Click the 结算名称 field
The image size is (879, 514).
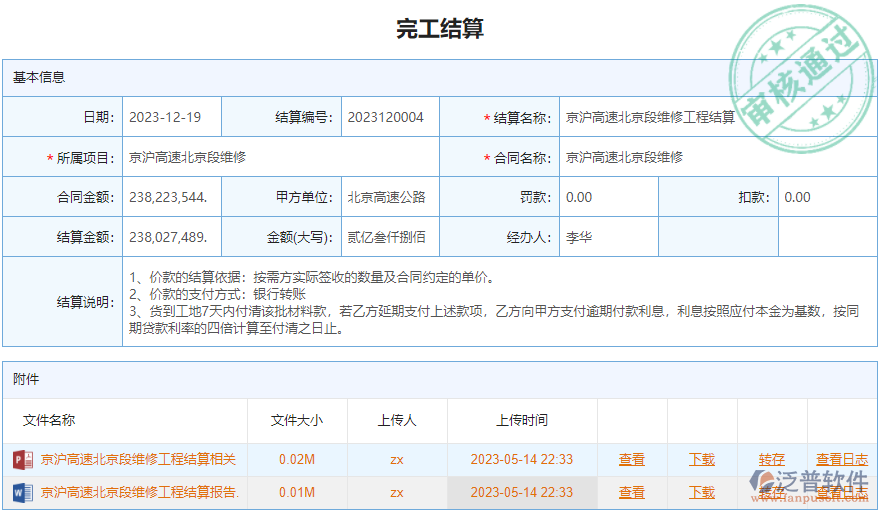650,117
